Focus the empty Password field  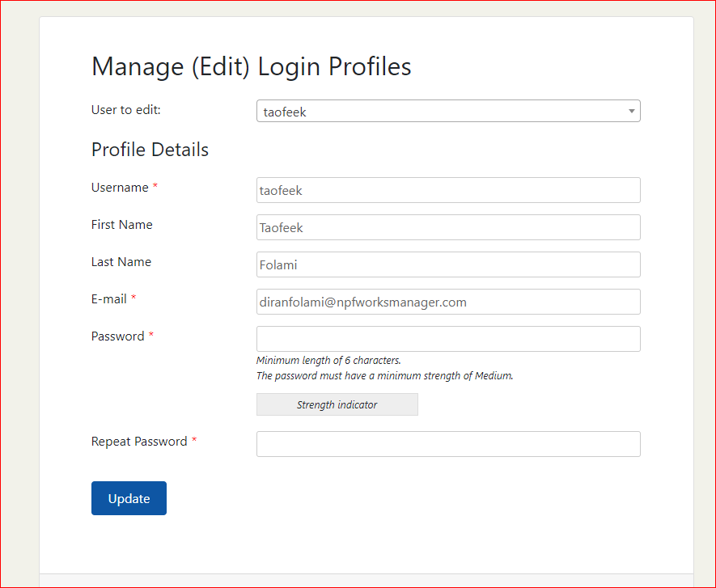point(448,339)
